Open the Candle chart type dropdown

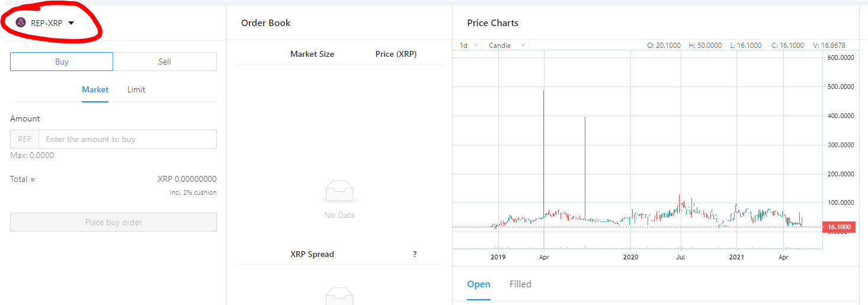click(x=507, y=45)
